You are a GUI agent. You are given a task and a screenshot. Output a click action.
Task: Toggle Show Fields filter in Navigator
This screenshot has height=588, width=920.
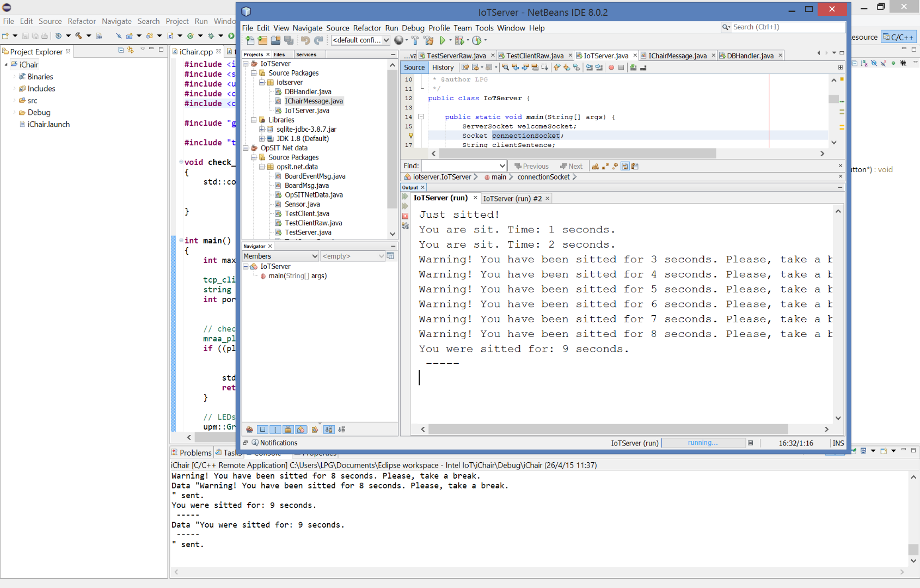click(x=262, y=430)
